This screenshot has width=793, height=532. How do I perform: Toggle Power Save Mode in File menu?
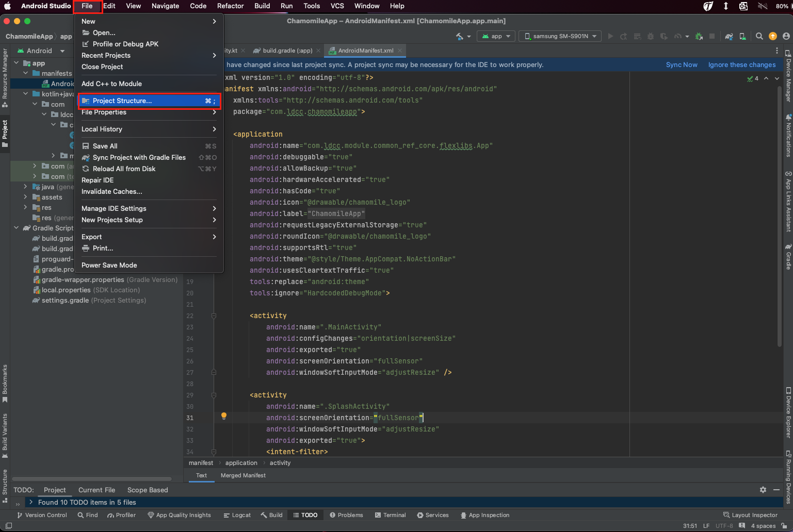point(109,265)
